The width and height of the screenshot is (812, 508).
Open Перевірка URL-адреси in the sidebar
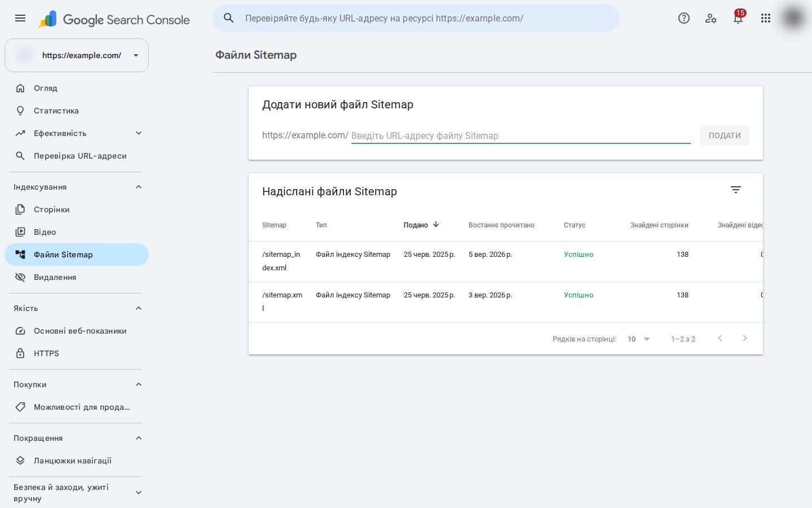click(77, 156)
